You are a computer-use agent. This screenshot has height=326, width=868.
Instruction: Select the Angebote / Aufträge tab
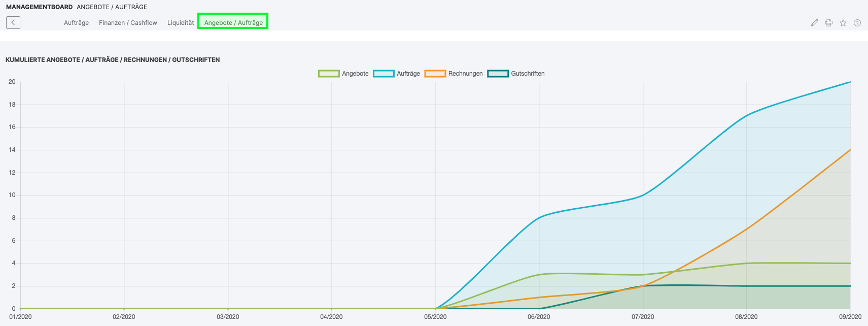[233, 23]
